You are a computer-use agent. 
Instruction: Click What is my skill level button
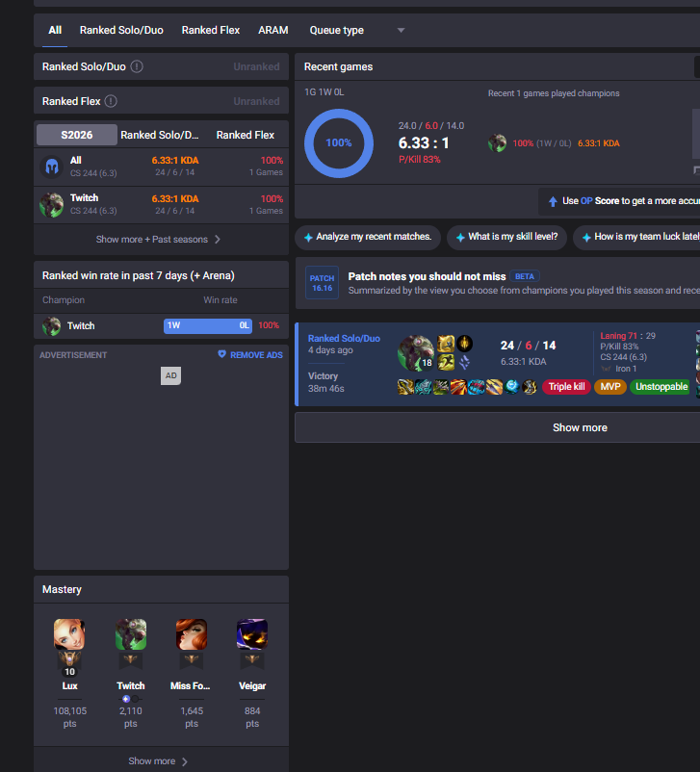pyautogui.click(x=506, y=238)
